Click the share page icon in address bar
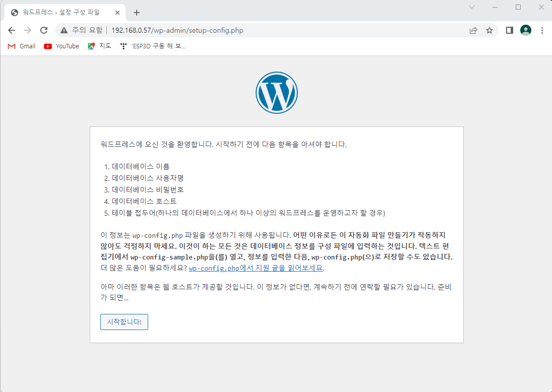 click(x=473, y=30)
